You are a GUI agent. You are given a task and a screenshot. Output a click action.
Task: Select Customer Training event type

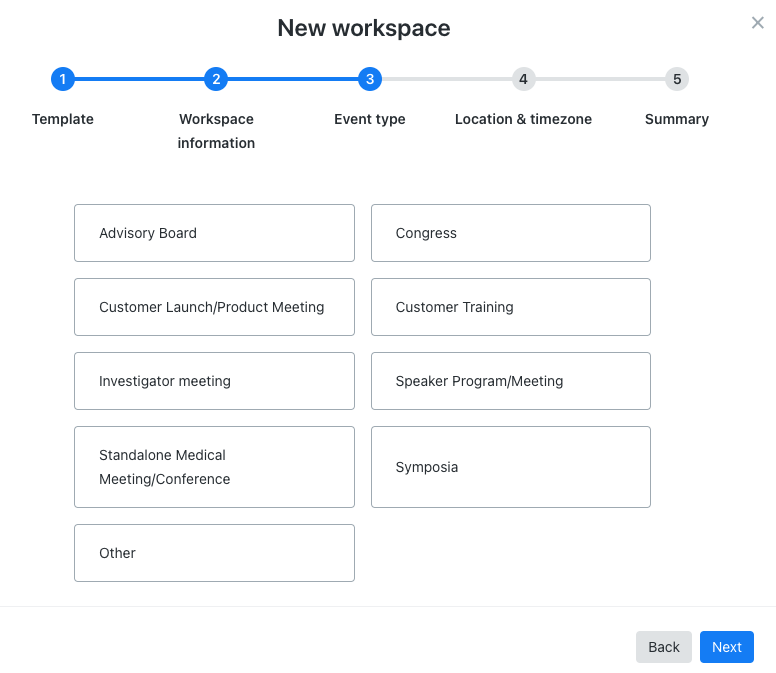pyautogui.click(x=511, y=307)
